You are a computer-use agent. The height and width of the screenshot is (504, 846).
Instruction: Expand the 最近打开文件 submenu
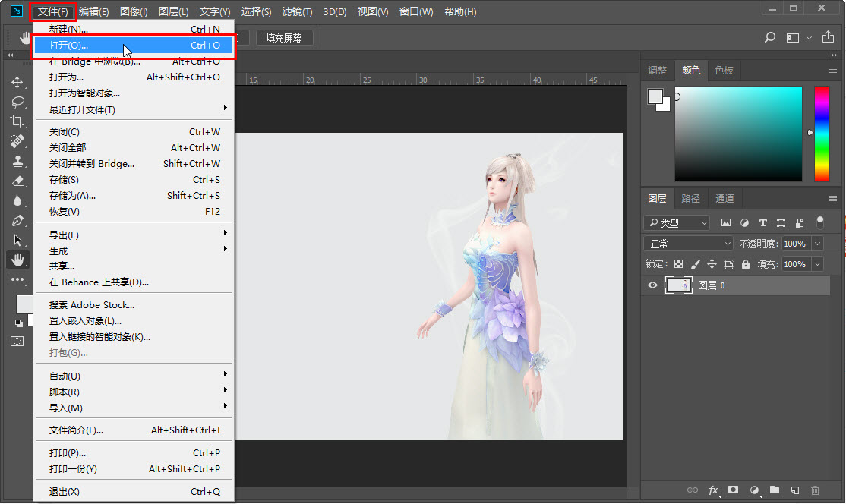pos(134,109)
